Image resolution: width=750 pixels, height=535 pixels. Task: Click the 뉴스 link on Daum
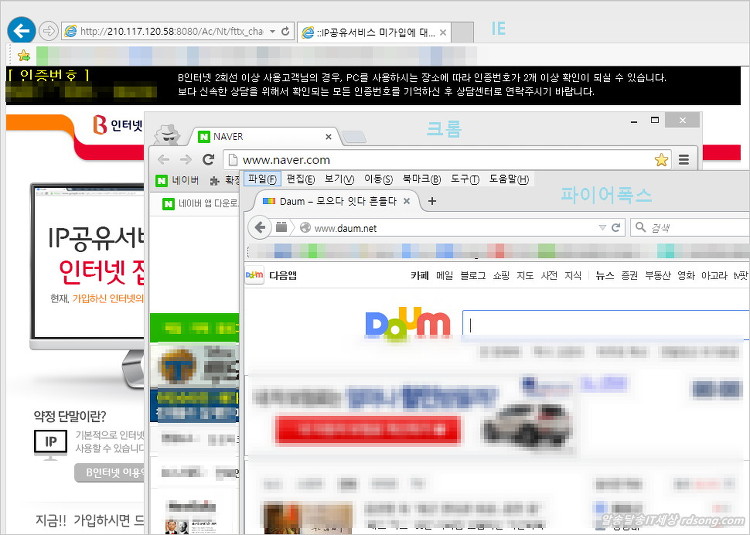click(605, 275)
